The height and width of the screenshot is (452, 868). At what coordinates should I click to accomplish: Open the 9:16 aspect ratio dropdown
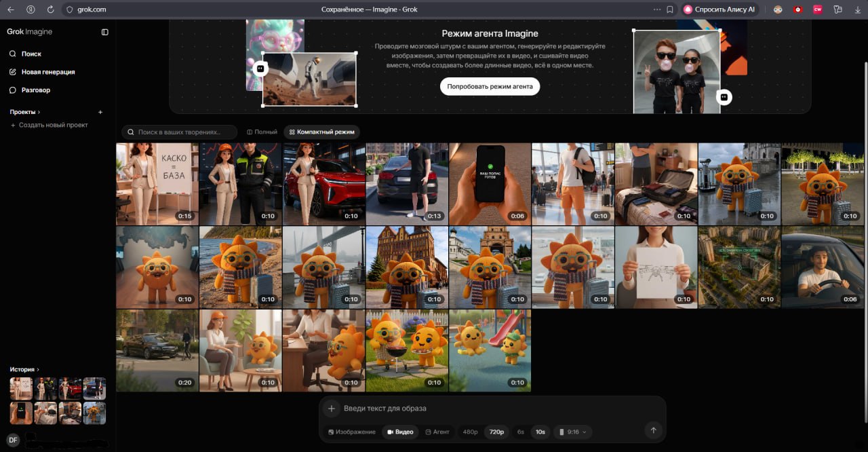tap(572, 432)
